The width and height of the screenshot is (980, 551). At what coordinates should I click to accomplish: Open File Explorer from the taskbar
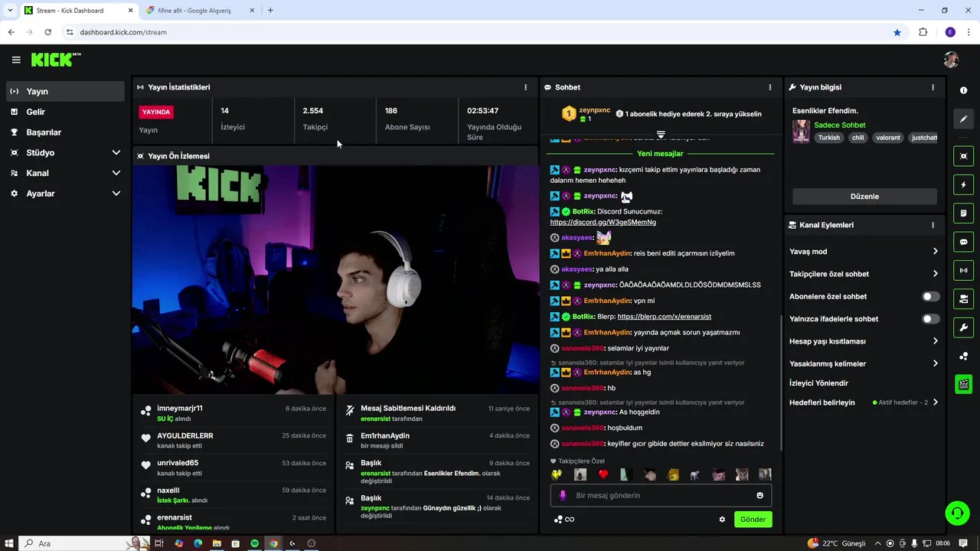pos(217,543)
